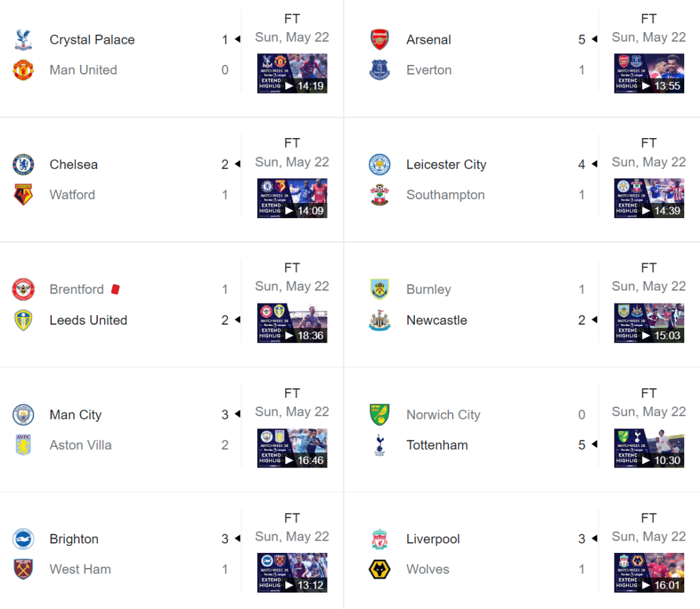The height and width of the screenshot is (609, 700).
Task: Click the Watford club crest
Action: (x=24, y=195)
